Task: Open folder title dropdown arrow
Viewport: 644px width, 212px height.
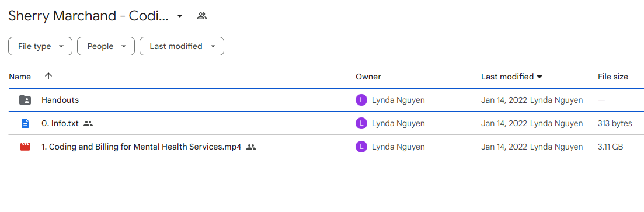Action: tap(179, 16)
